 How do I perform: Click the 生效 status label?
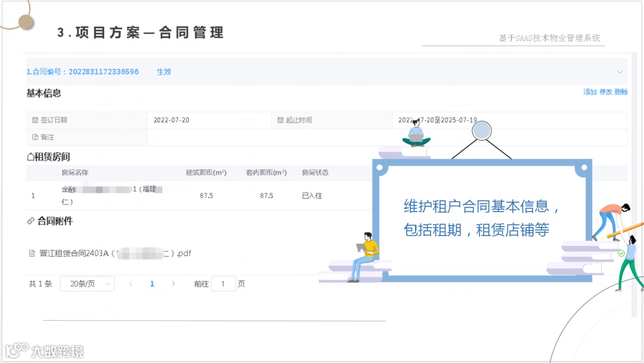164,72
